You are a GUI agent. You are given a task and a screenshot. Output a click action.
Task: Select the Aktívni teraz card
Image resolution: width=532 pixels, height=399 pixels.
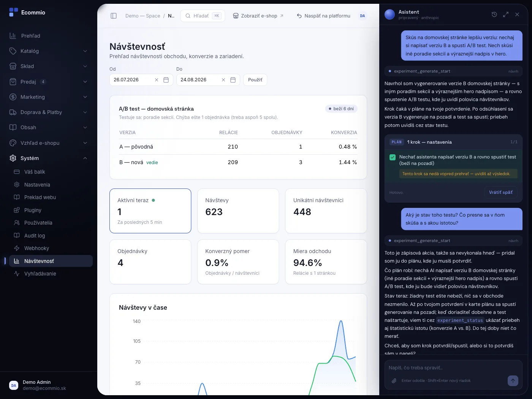click(x=150, y=211)
